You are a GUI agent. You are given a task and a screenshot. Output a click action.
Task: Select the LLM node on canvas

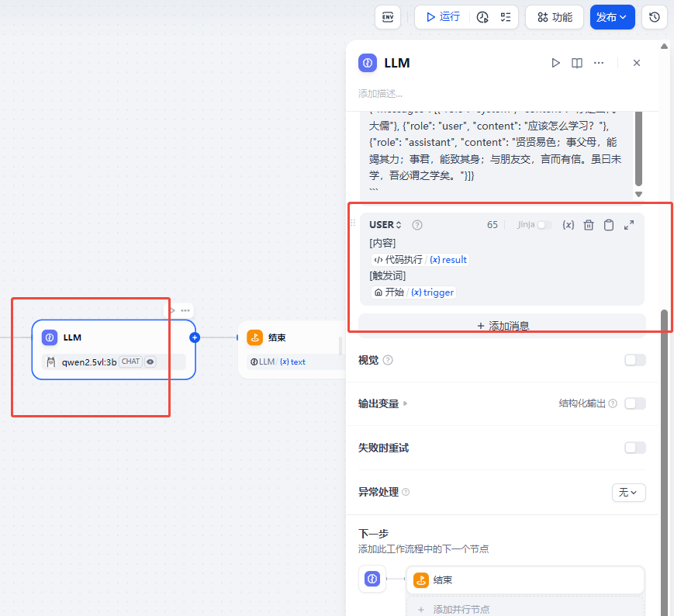click(113, 349)
